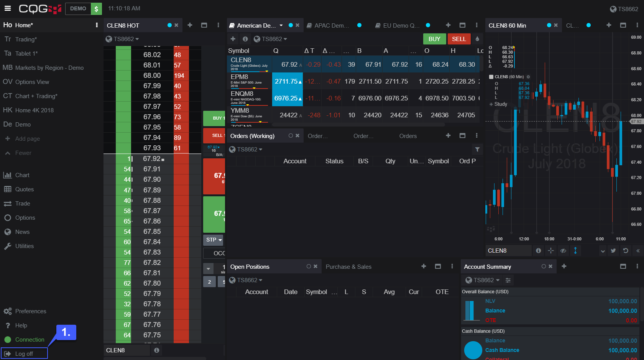This screenshot has height=360, width=644.
Task: Toggle link dot on APAC Demo tab
Action: pos(359,25)
